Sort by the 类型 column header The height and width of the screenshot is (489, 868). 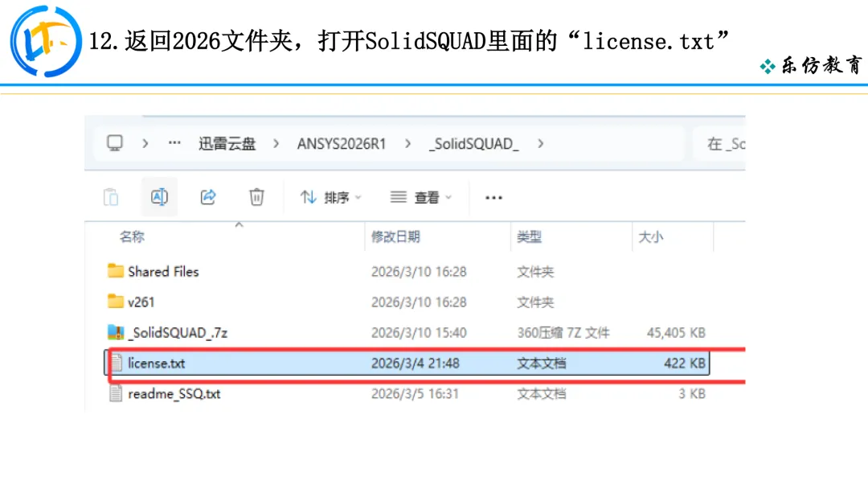pyautogui.click(x=529, y=237)
